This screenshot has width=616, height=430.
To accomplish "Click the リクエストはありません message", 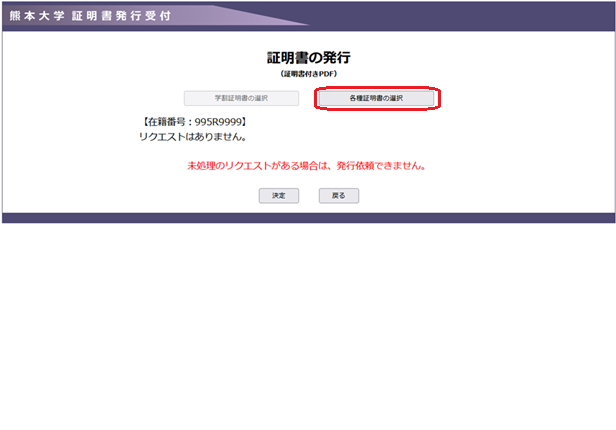I will click(x=193, y=136).
